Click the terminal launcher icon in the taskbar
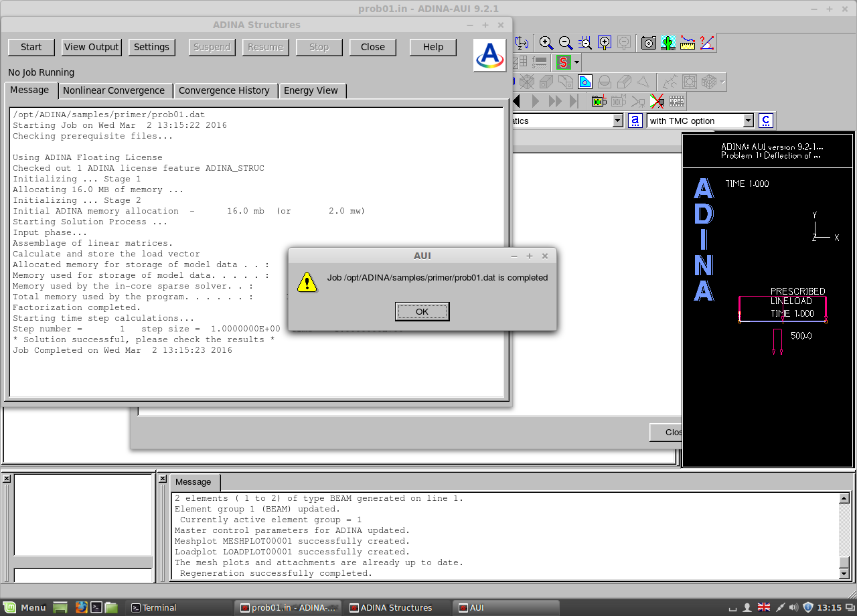Viewport: 857px width, 616px height. pos(96,607)
